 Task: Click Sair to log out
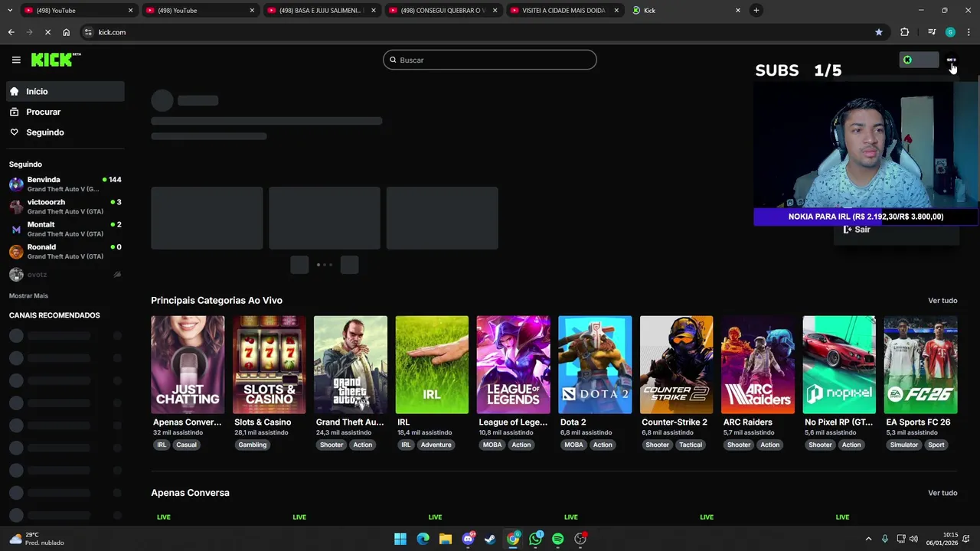(857, 230)
